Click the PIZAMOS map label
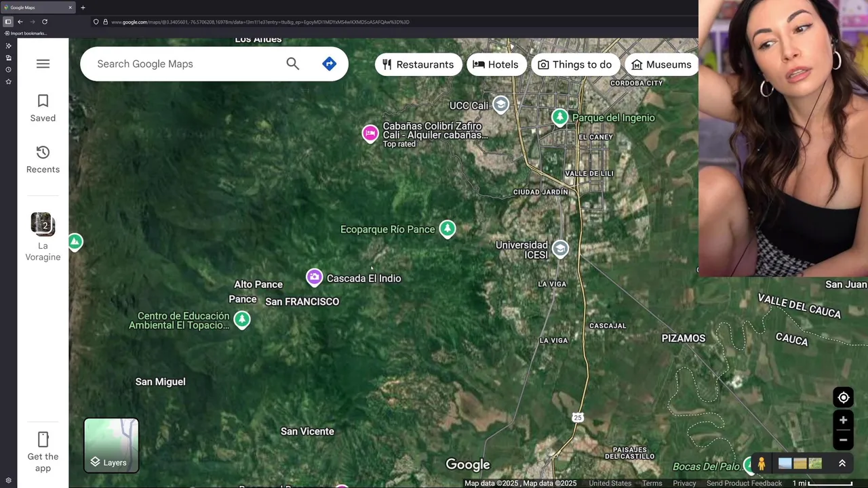The height and width of the screenshot is (488, 868). [684, 338]
